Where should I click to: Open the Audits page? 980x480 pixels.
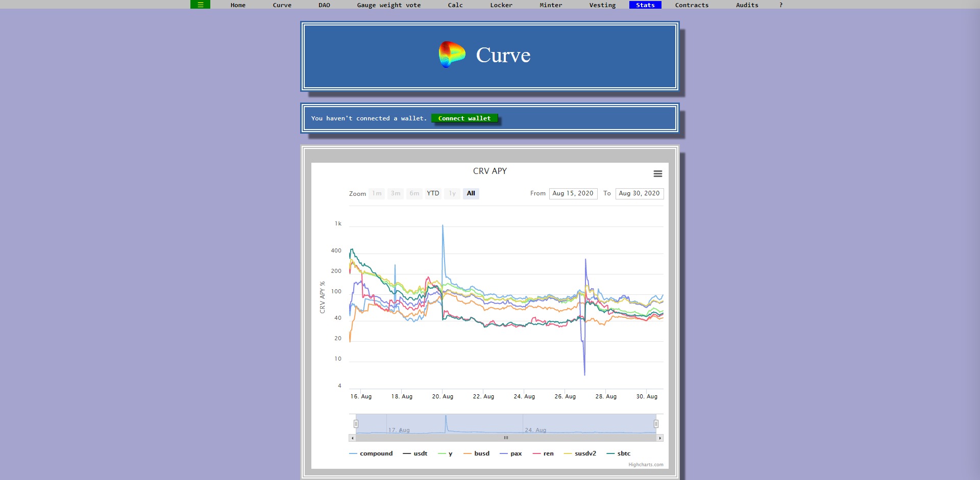pyautogui.click(x=747, y=5)
